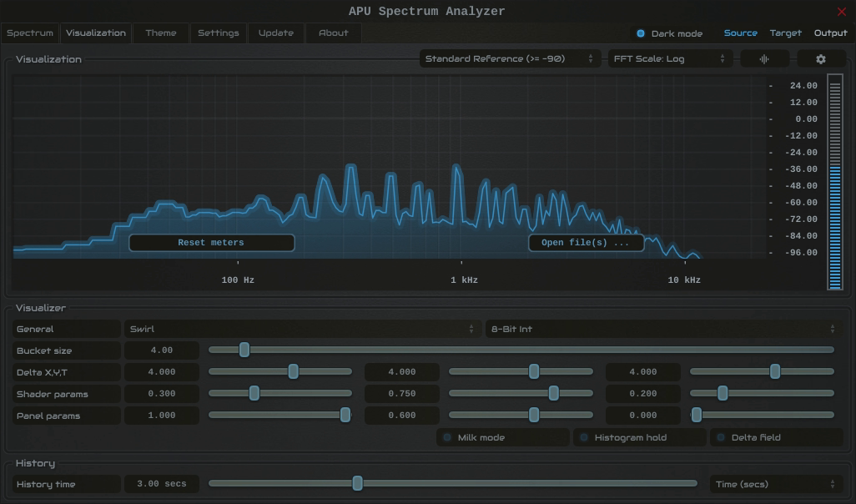
Task: Click the 24.00 dB scale label
Action: (803, 86)
